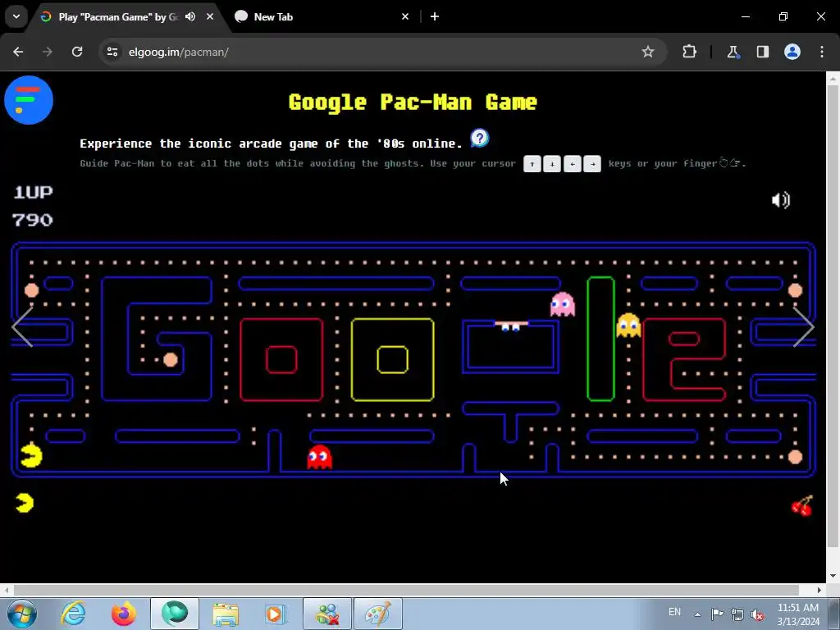Image resolution: width=840 pixels, height=630 pixels.
Task: Click the muted volume tray icon
Action: tap(757, 614)
